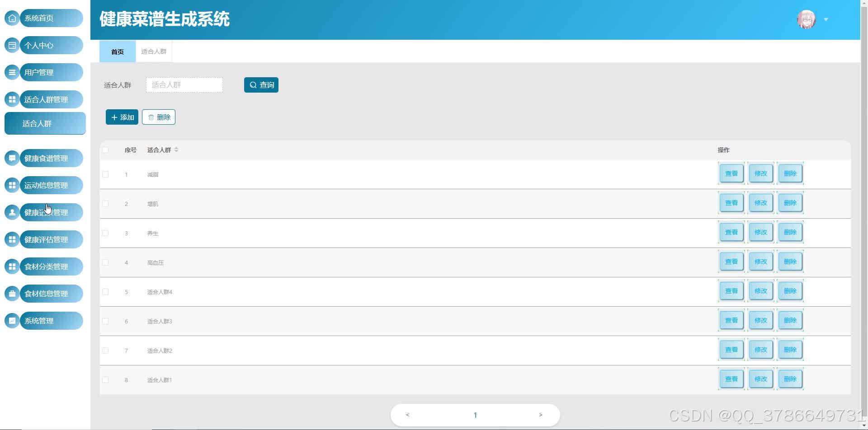Toggle the select-all checkbox in table header
Viewport: 868px width, 430px height.
coord(105,150)
